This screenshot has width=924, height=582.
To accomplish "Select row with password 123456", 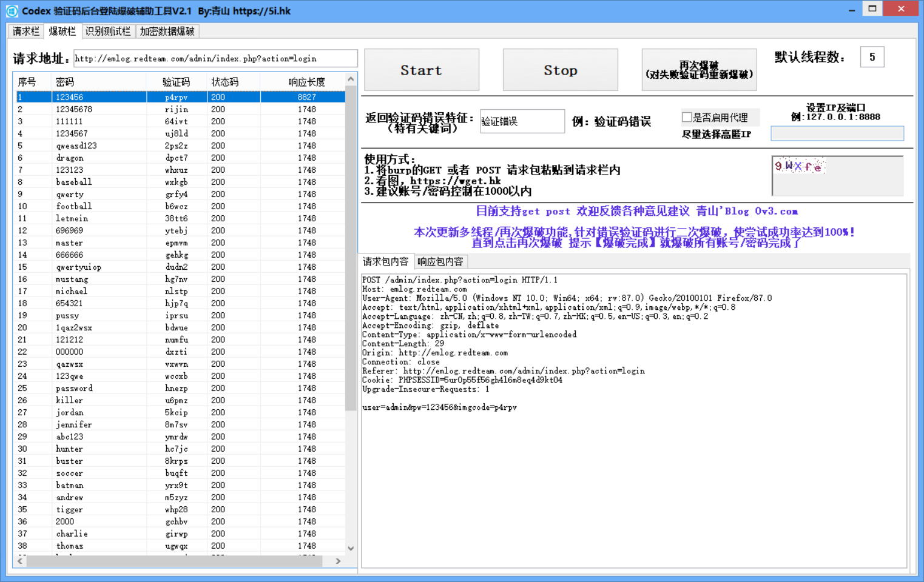I will tap(180, 97).
